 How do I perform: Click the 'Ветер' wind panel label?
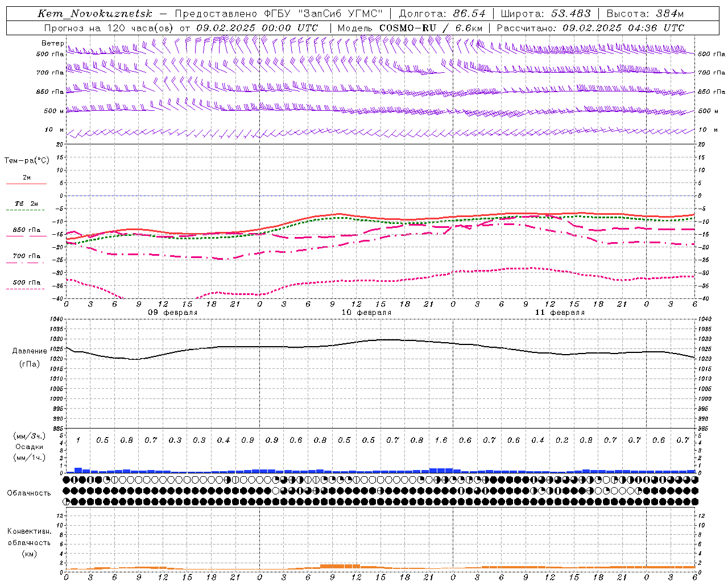(52, 43)
